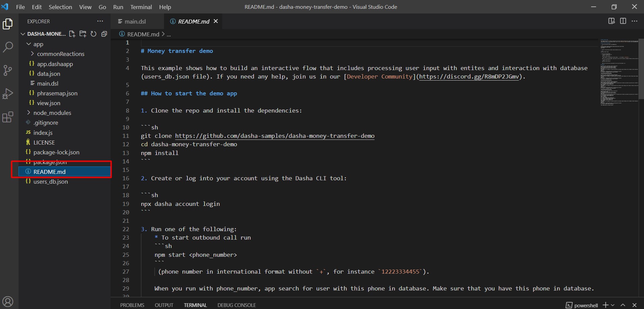Open the Selection menu
The width and height of the screenshot is (644, 309).
point(60,7)
